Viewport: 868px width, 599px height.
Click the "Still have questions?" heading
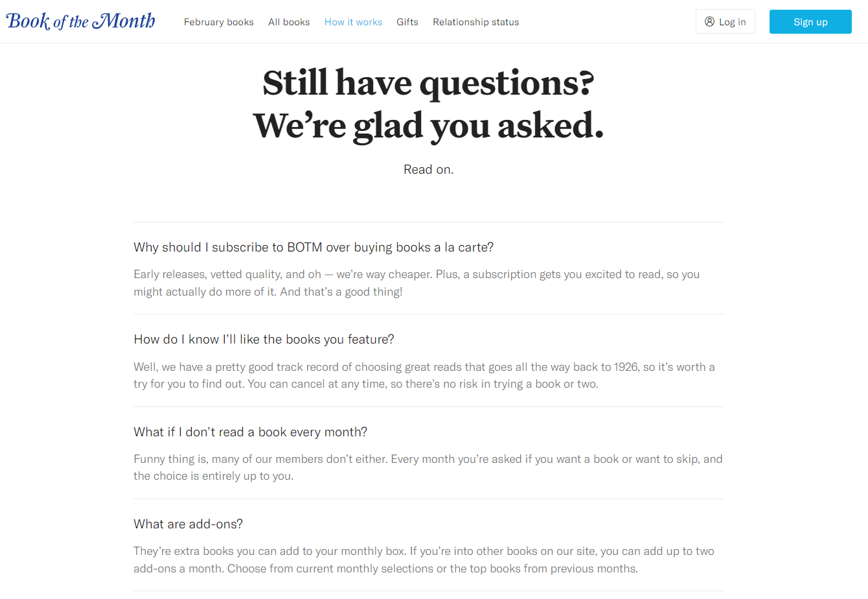click(428, 83)
